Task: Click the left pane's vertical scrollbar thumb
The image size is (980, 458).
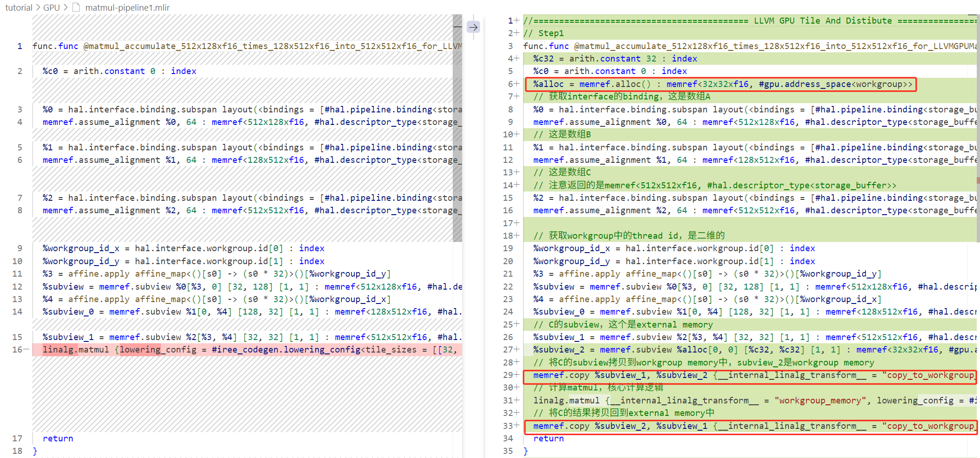Action: (x=457, y=130)
